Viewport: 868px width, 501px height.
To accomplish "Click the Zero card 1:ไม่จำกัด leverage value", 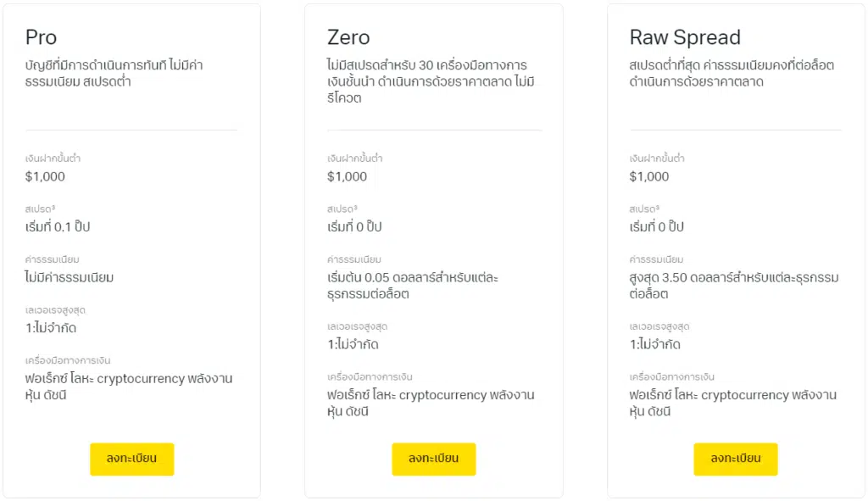I will tap(353, 344).
